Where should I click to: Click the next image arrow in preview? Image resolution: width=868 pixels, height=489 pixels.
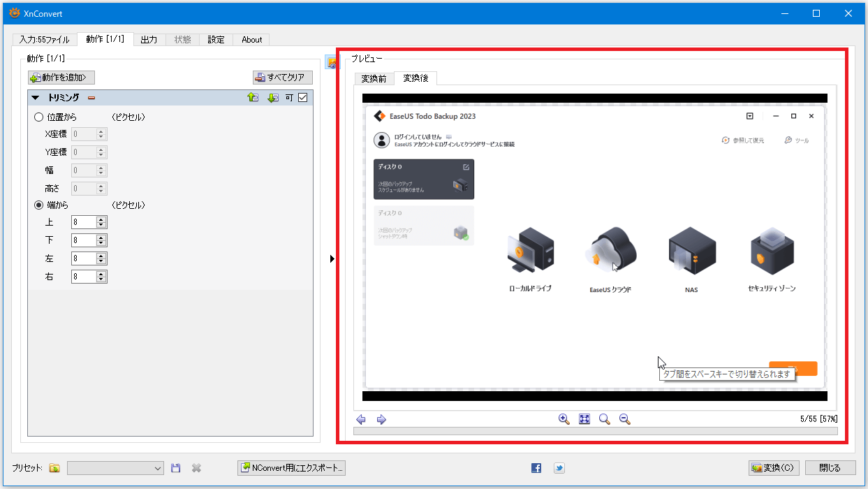pyautogui.click(x=381, y=419)
